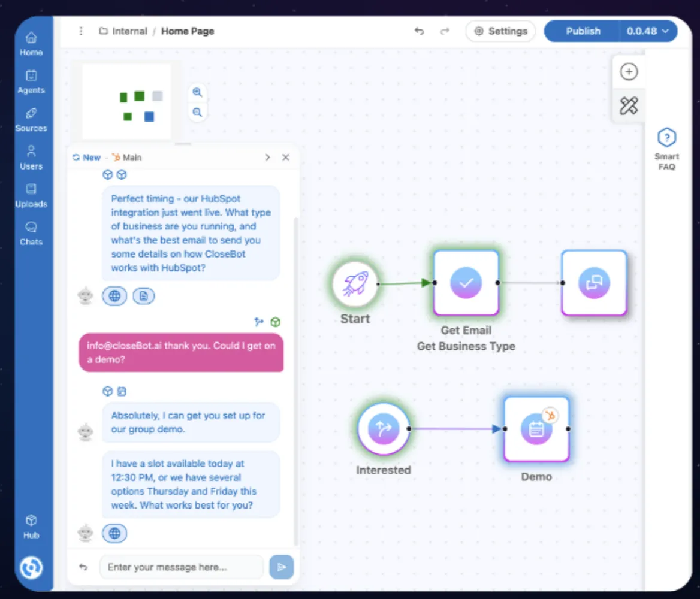Image resolution: width=700 pixels, height=599 pixels.
Task: Click the minimap canvas thumbnail
Action: coord(126,102)
